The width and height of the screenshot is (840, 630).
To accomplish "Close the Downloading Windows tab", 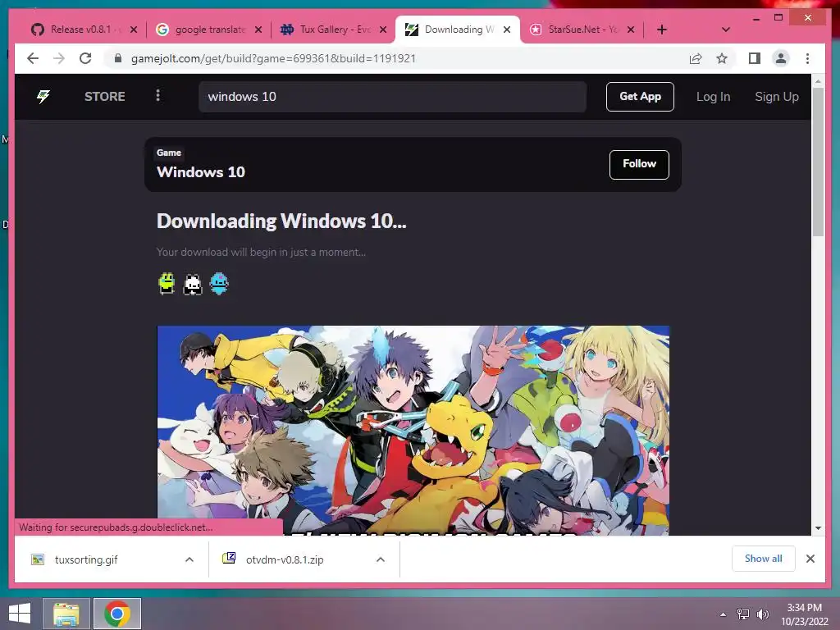I will pyautogui.click(x=507, y=30).
